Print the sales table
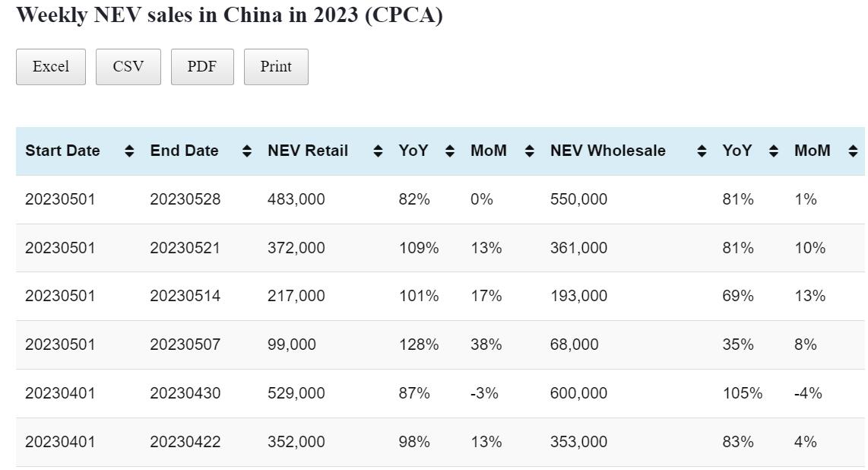Image resolution: width=868 pixels, height=470 pixels. pos(276,67)
